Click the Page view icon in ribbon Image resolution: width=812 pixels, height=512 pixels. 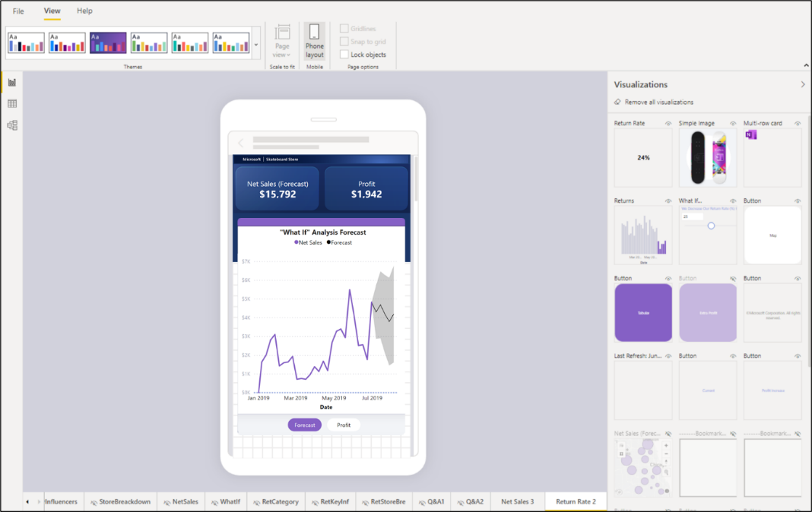click(282, 33)
